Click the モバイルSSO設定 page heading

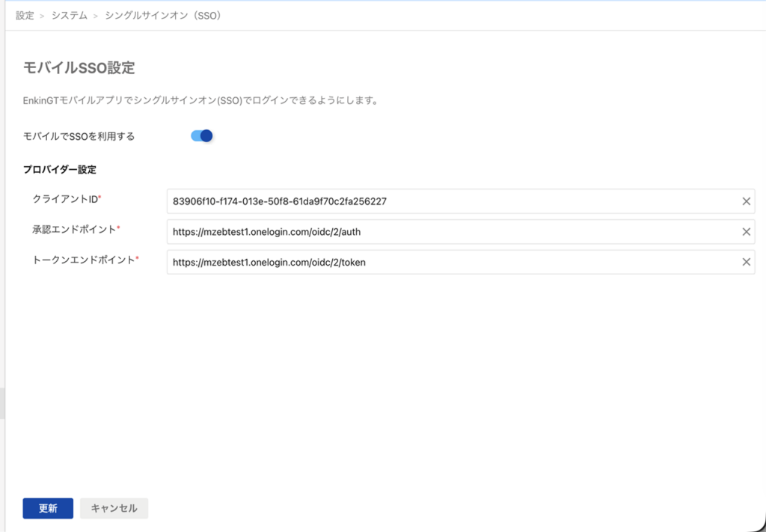click(x=79, y=68)
